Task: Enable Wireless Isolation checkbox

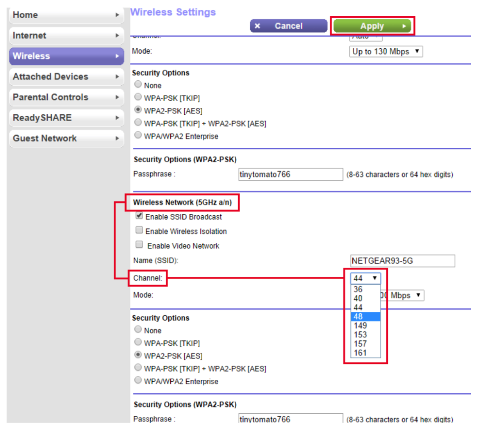Action: tap(139, 231)
